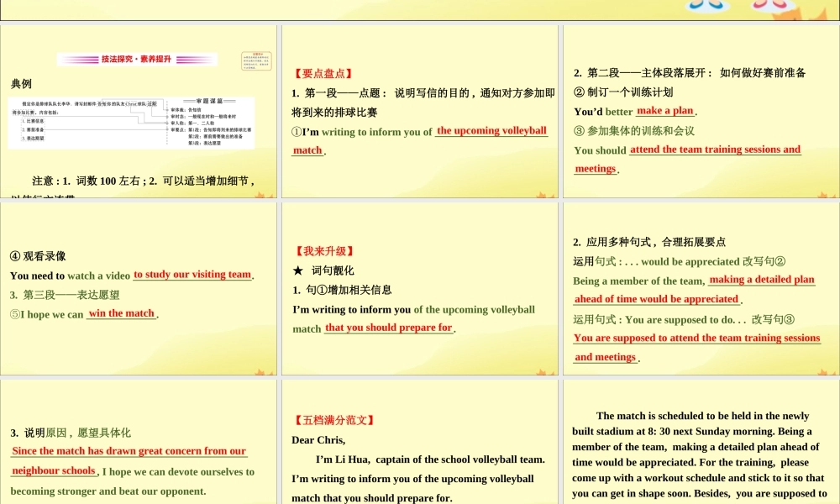
Task: Click the ★ 词句靓化 line
Action: [x=323, y=270]
